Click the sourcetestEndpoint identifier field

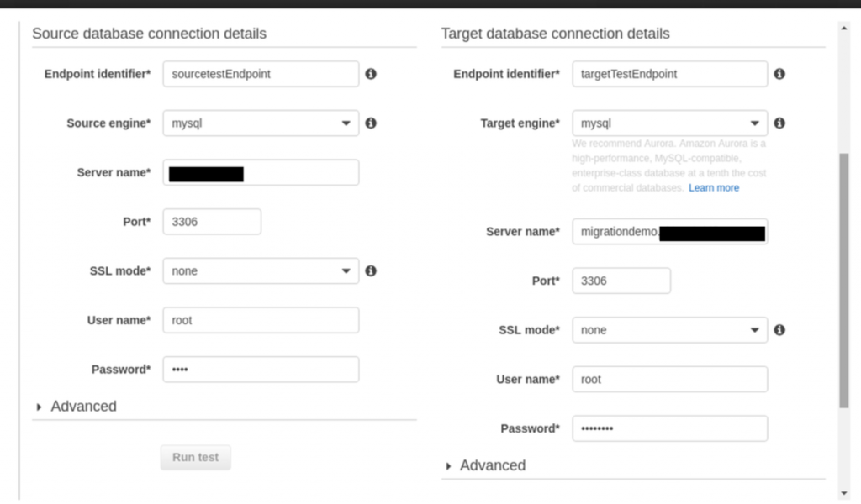pyautogui.click(x=261, y=74)
